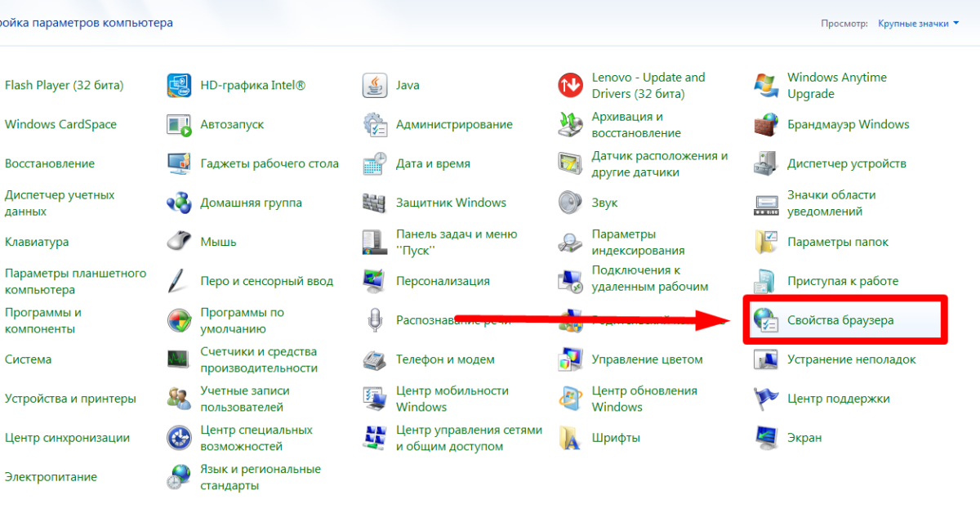Click Центр обновления Windows icon
This screenshot has width=980, height=513.
pos(570,399)
